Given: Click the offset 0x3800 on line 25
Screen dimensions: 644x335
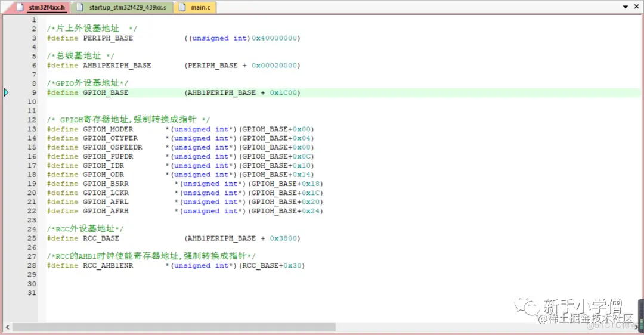Looking at the screenshot, I should (x=283, y=238).
